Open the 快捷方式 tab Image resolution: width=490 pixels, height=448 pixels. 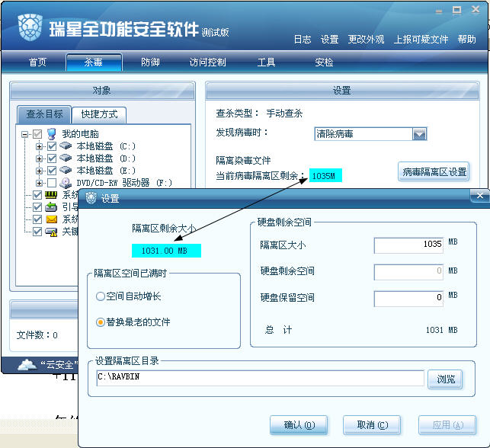99,114
